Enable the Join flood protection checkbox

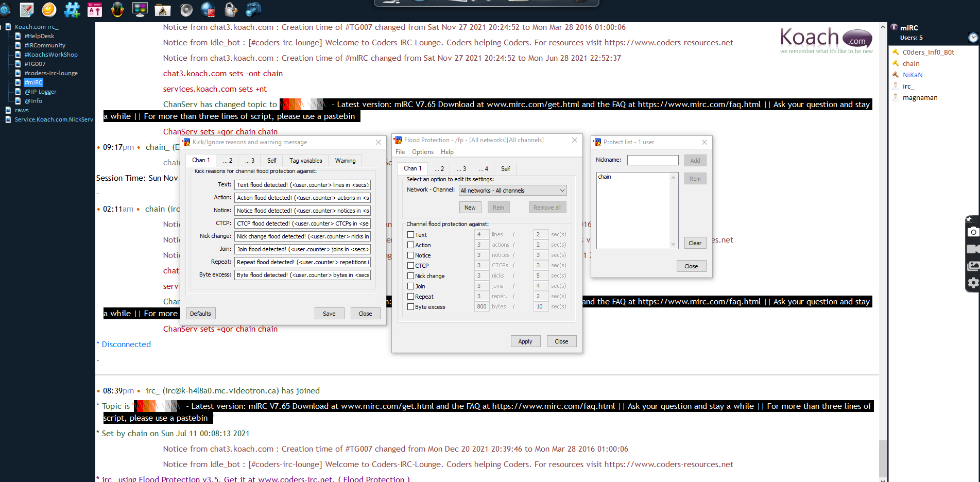click(410, 286)
